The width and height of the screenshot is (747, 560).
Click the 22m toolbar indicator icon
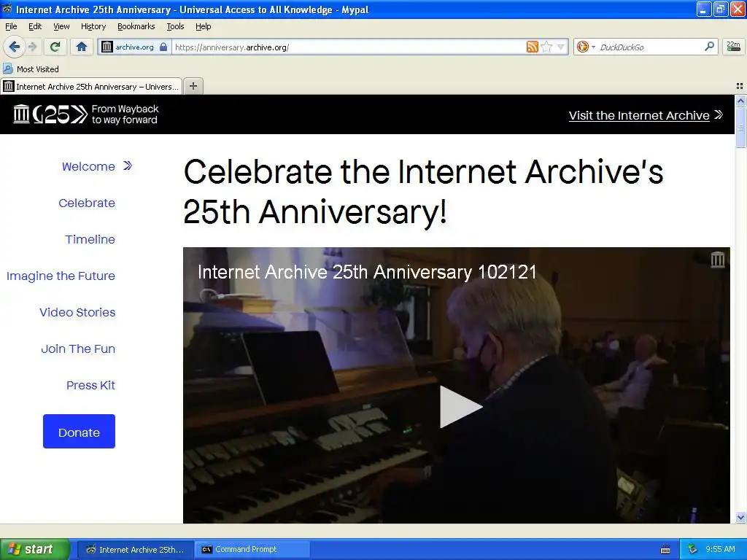[733, 46]
